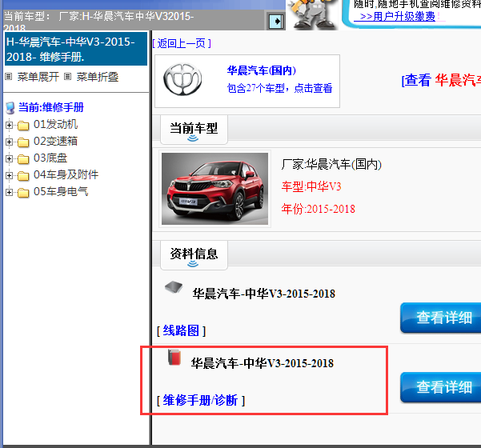Select the 04车身及附件 tree label
Image resolution: width=481 pixels, height=448 pixels.
pos(66,175)
